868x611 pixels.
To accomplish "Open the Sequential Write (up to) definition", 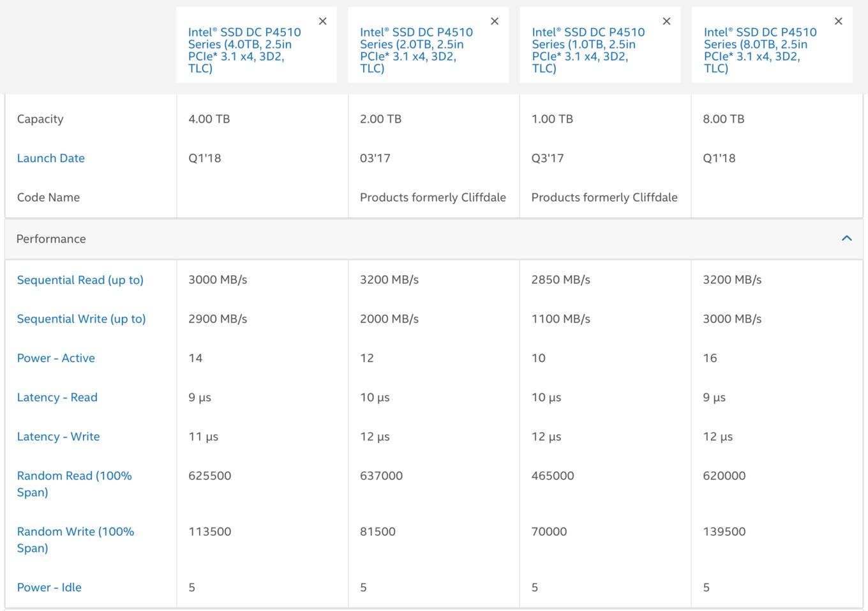I will point(82,319).
